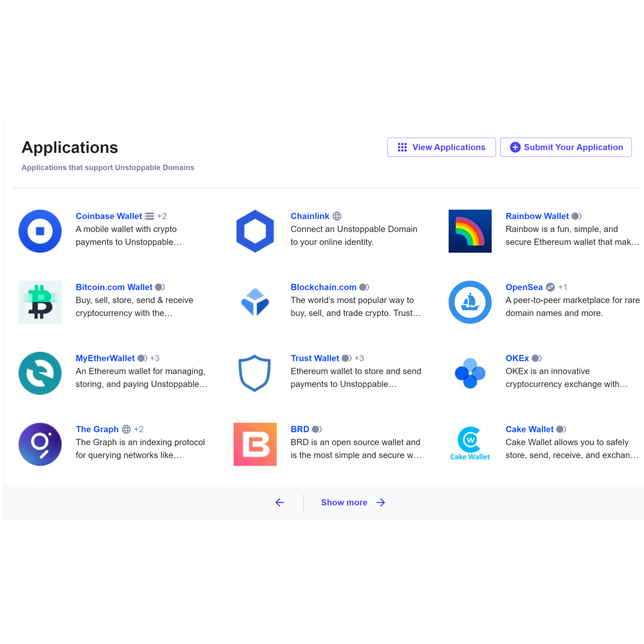Viewport: 644px width, 644px height.
Task: Click Submit Your Application button
Action: (x=566, y=147)
